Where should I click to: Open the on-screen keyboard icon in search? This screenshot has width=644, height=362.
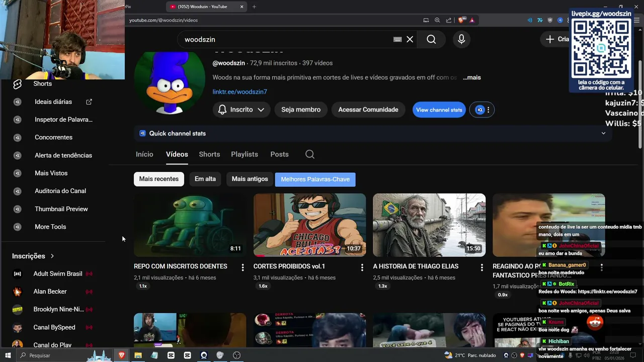(397, 39)
